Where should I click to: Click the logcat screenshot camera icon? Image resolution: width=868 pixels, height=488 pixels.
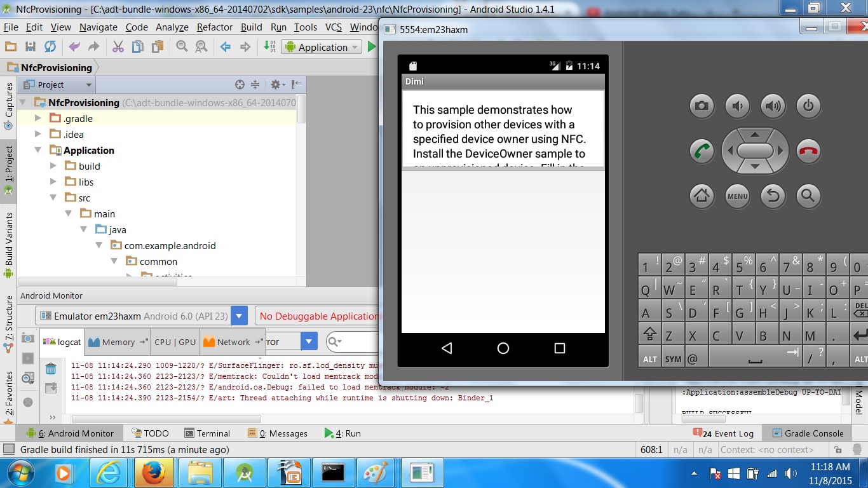click(x=28, y=338)
